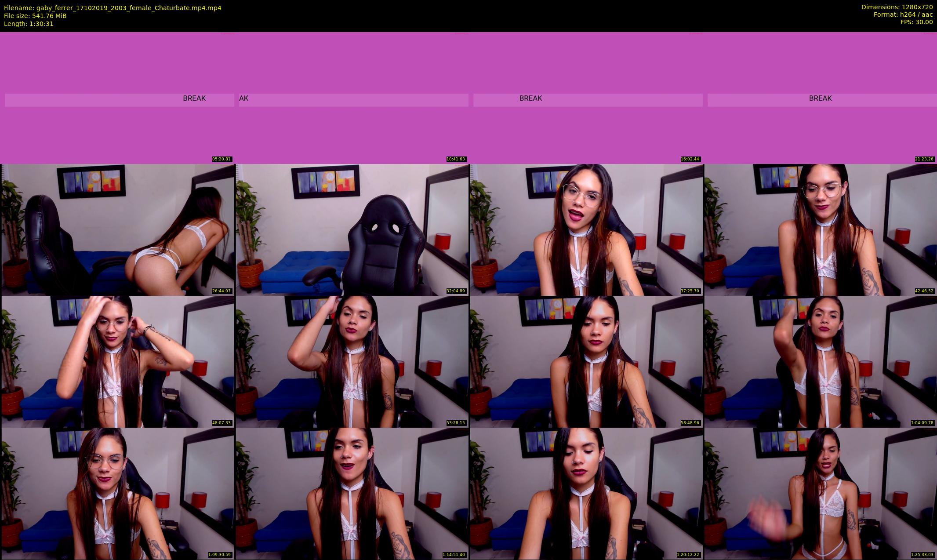Open the thumbnail frame stamped 42:46.52
Image resolution: width=937 pixels, height=560 pixels.
coord(821,229)
